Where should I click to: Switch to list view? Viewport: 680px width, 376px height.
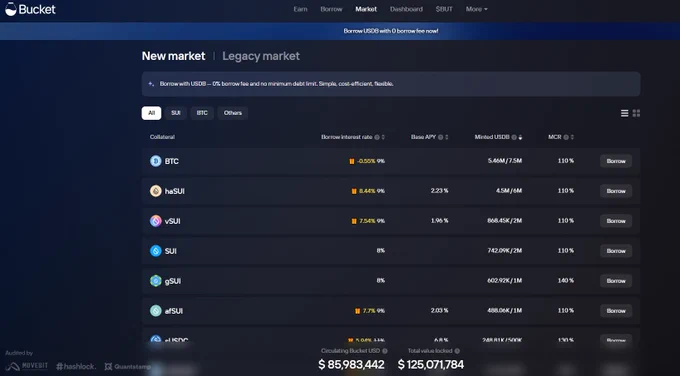624,113
